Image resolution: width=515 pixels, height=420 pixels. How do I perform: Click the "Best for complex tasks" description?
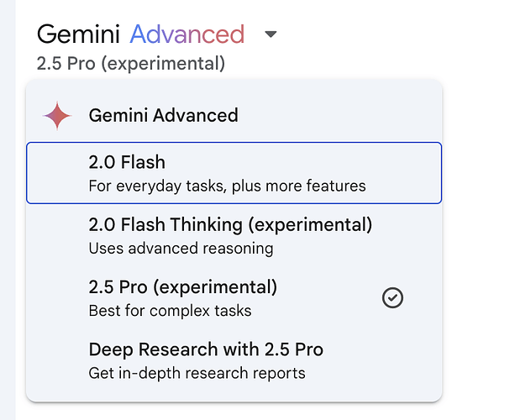pos(171,311)
